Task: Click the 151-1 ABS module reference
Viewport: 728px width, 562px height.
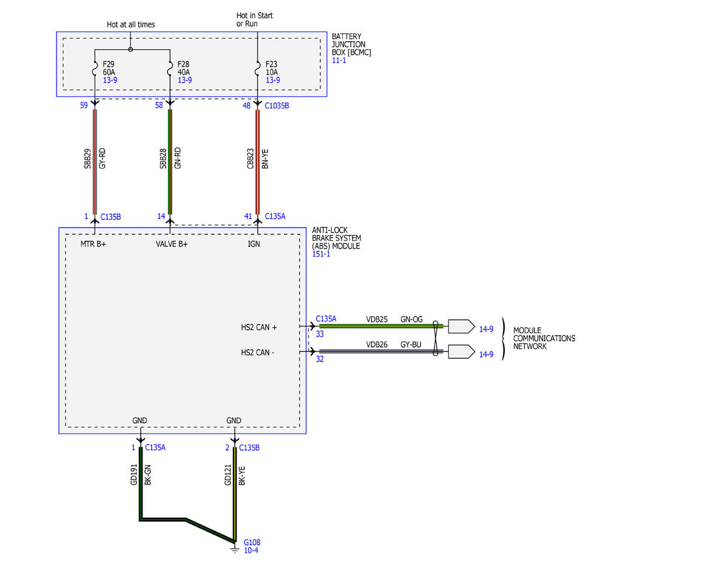Action: coord(321,255)
